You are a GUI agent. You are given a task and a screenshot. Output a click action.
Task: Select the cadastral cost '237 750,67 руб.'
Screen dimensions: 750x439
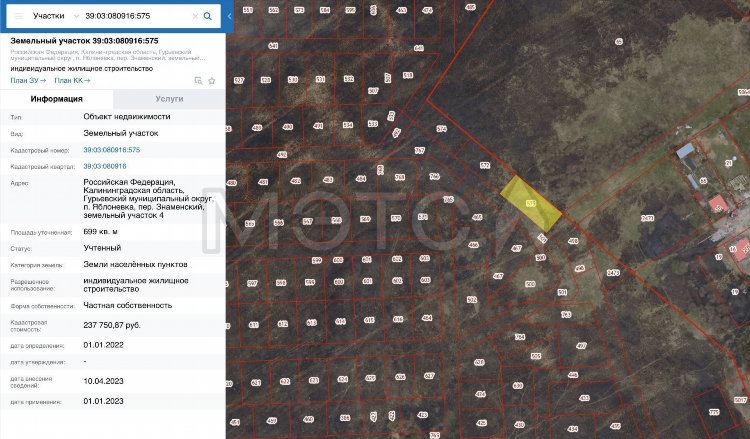(x=112, y=325)
